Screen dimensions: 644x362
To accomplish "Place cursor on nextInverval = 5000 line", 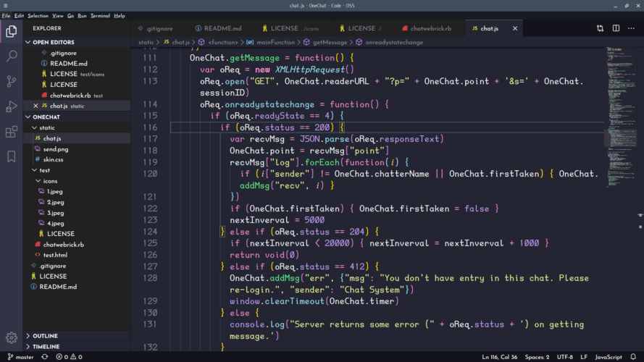I will pos(277,220).
